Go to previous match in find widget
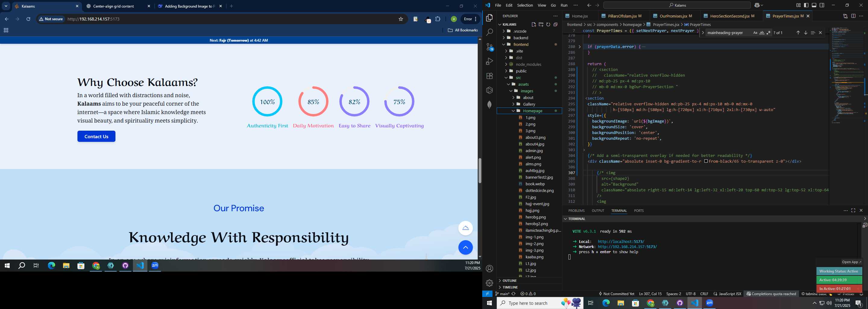Viewport: 868px width, 309px height. pyautogui.click(x=798, y=33)
